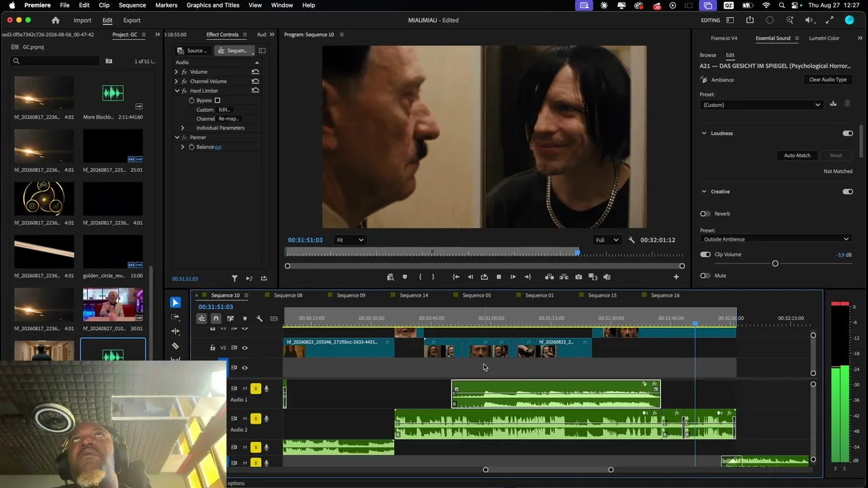
Task: Click Add Marker in Program monitor
Action: click(x=405, y=277)
